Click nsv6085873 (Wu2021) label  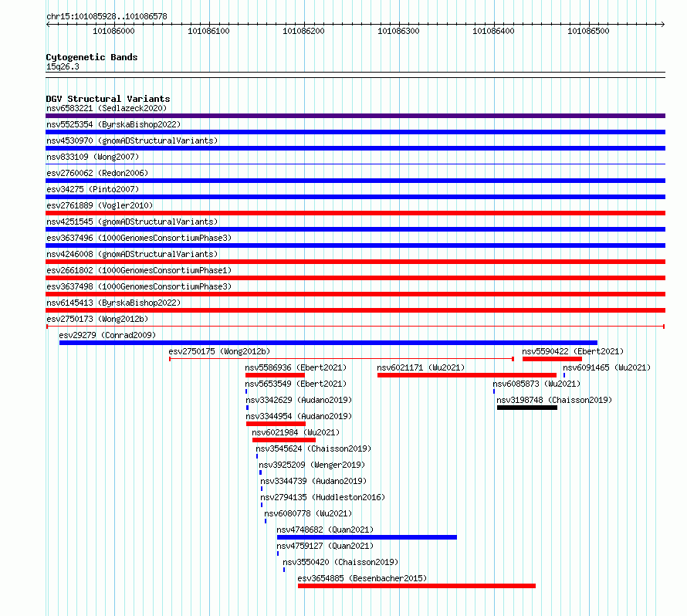click(536, 384)
